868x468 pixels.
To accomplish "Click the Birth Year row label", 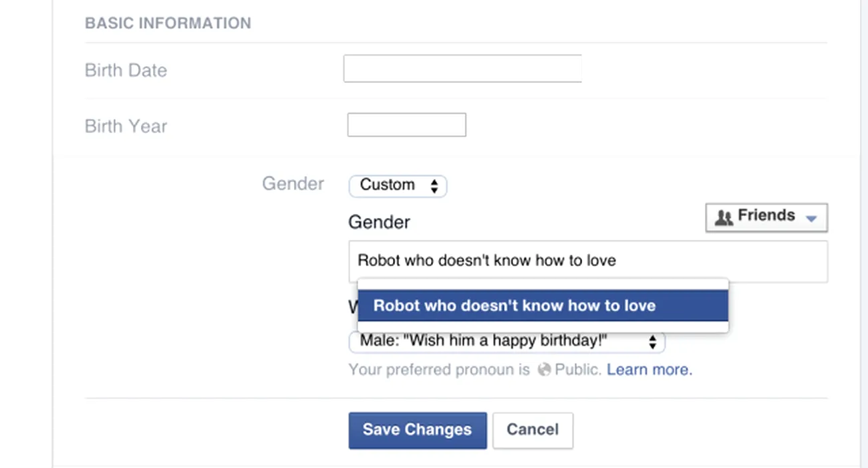I will tap(126, 126).
